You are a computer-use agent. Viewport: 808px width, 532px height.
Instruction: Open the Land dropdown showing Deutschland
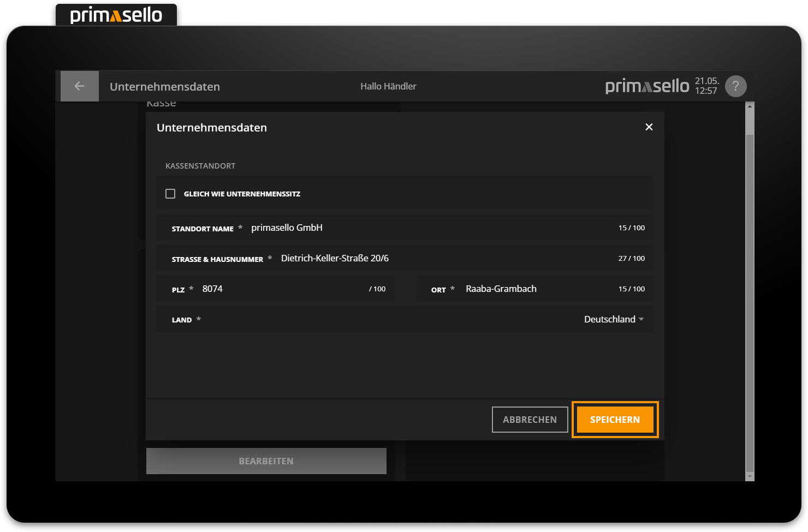pyautogui.click(x=613, y=319)
